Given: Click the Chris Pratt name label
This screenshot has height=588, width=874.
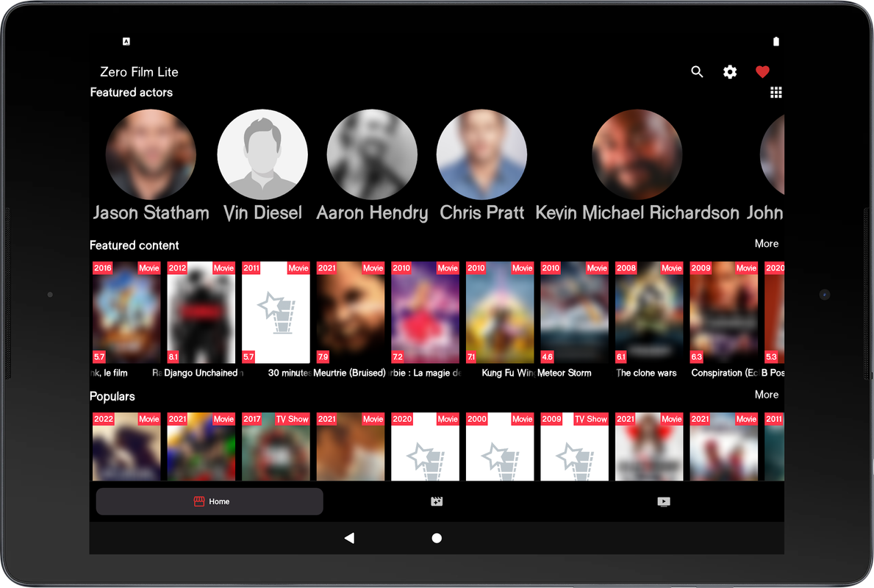Looking at the screenshot, I should [481, 213].
